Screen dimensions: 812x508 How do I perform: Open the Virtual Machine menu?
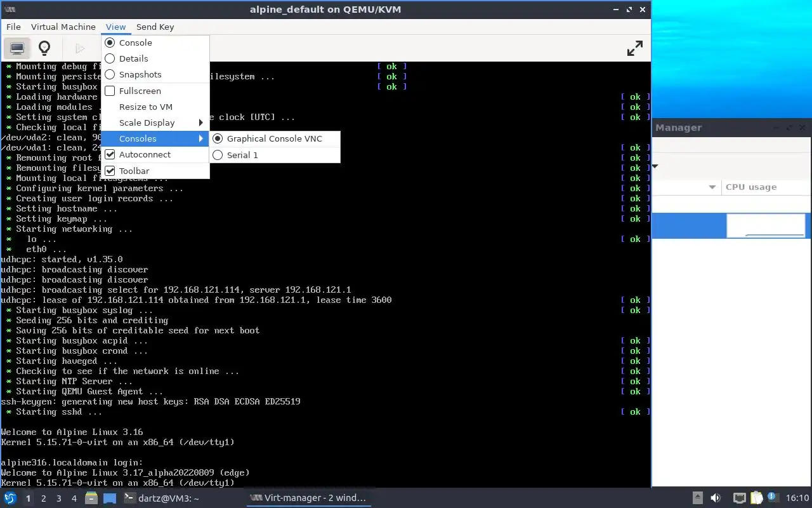coord(63,27)
